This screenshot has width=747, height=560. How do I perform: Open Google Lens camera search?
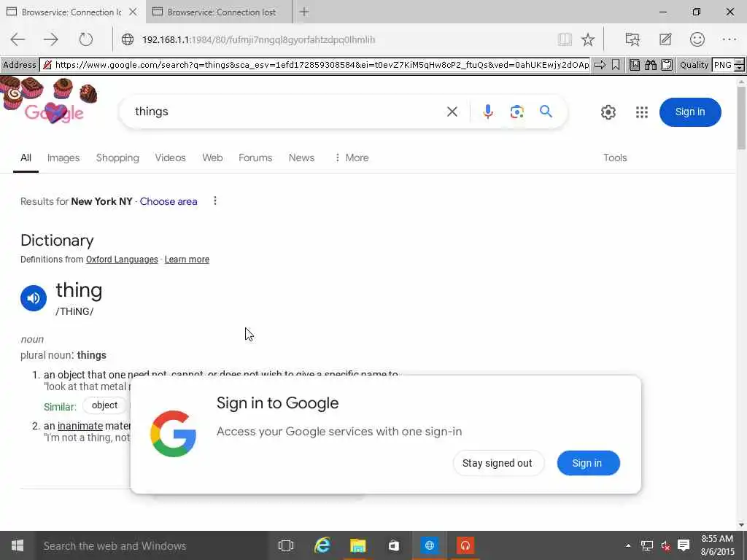point(517,112)
